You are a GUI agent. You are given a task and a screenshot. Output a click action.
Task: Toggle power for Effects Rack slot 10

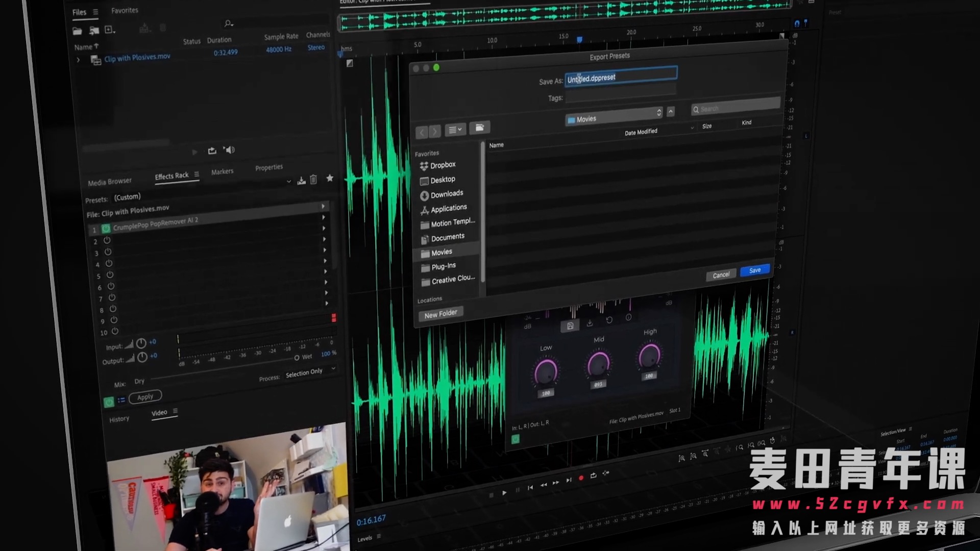click(115, 331)
